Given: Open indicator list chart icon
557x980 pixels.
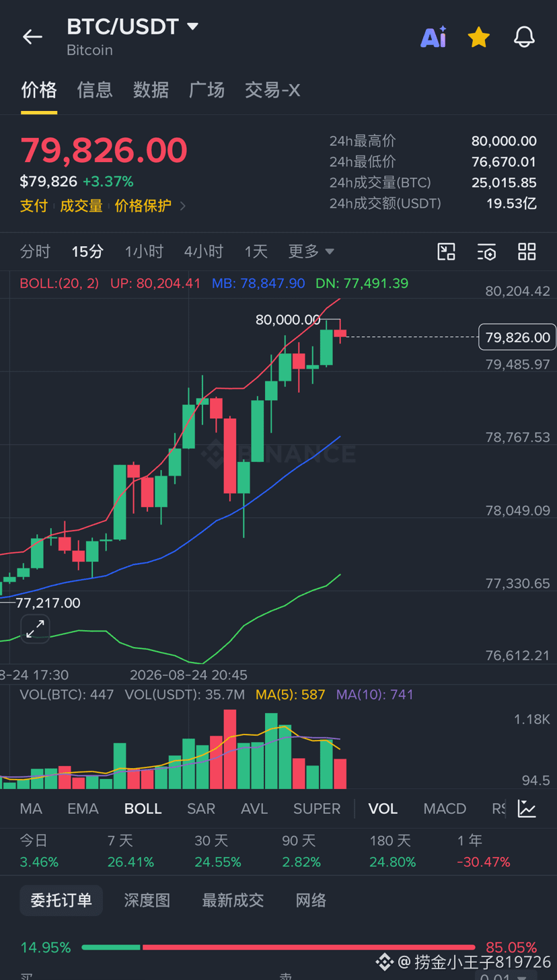Looking at the screenshot, I should [527, 808].
